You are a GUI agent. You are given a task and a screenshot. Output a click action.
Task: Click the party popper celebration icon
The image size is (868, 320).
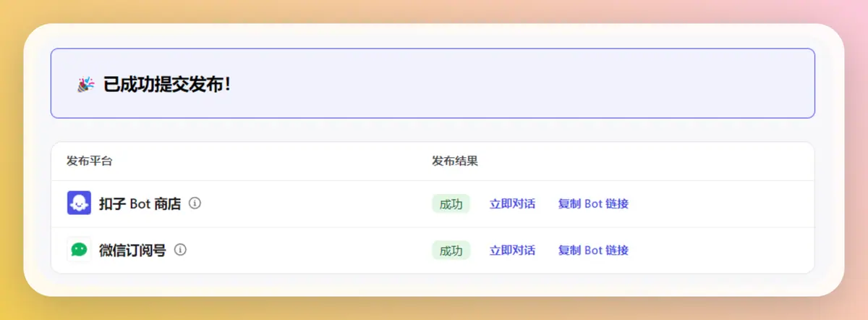click(x=85, y=85)
